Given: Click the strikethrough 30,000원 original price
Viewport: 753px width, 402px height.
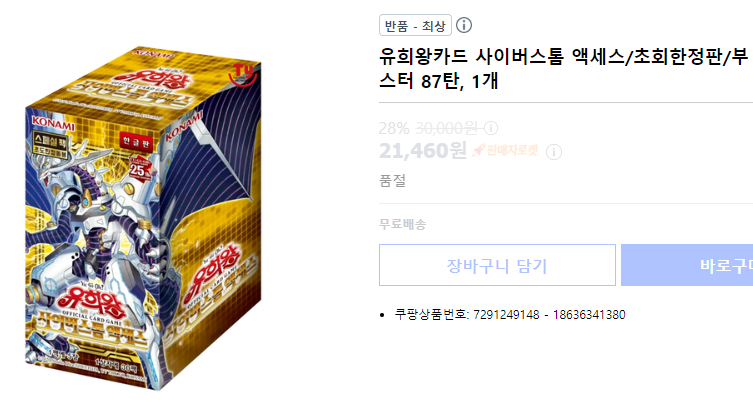Looking at the screenshot, I should point(446,128).
